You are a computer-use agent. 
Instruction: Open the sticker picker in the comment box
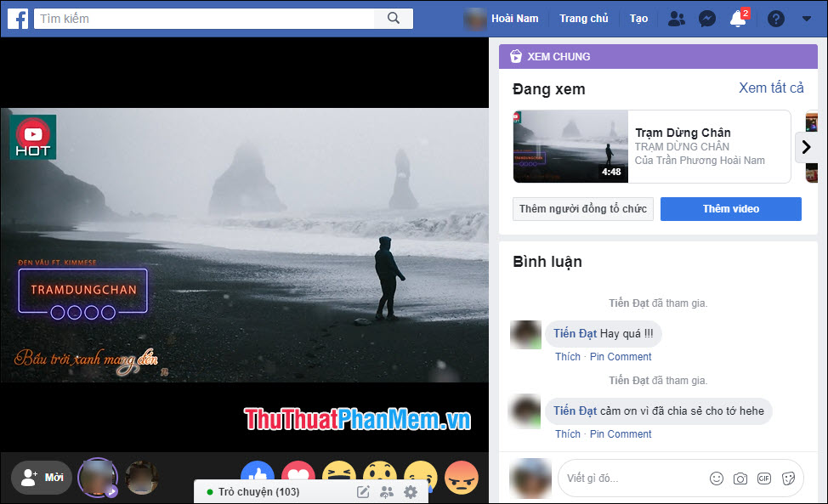788,478
